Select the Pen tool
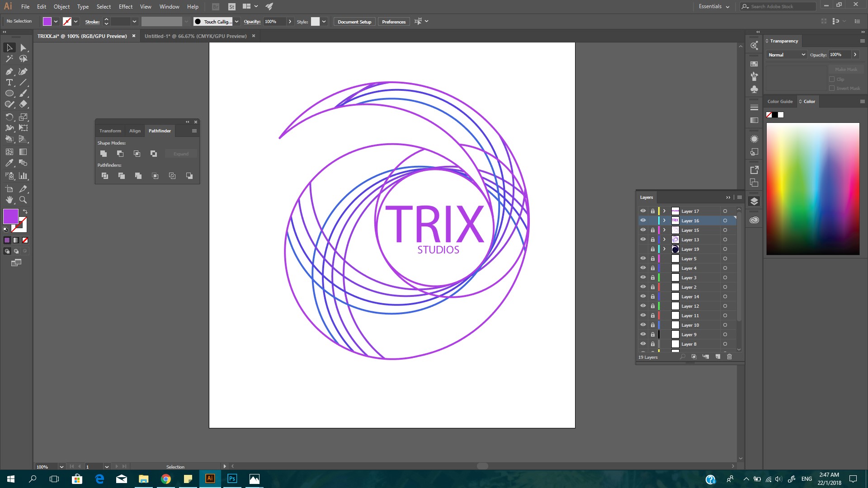 [9, 71]
